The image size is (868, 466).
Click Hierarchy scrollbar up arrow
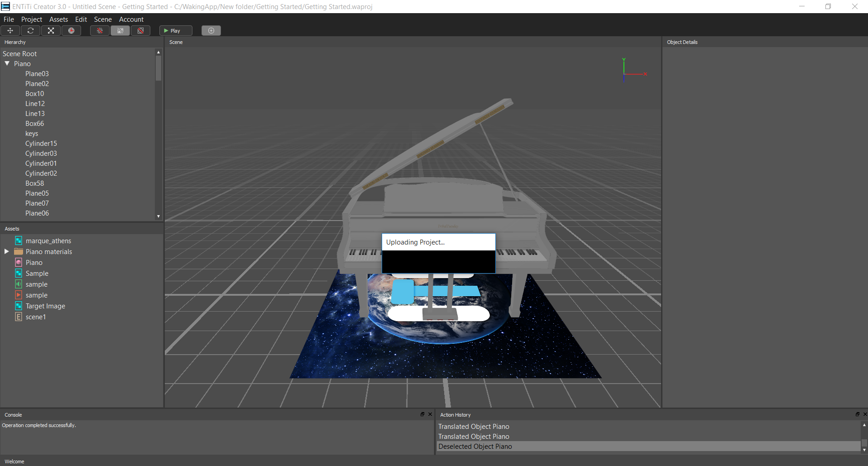coord(158,52)
